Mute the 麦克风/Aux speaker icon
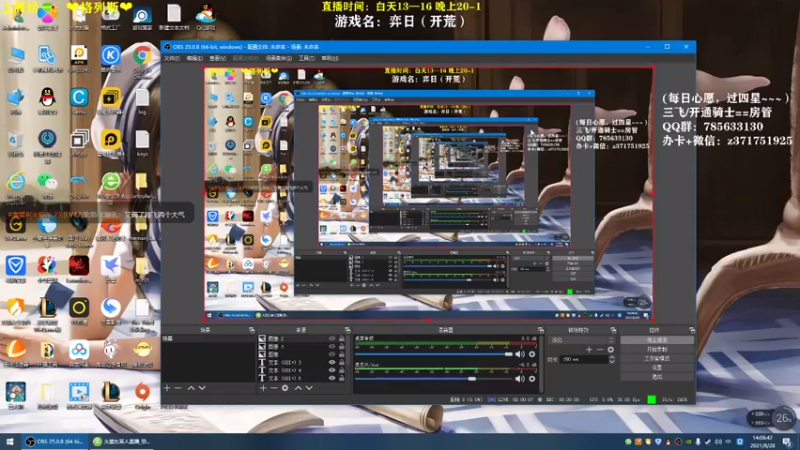 (x=520, y=379)
